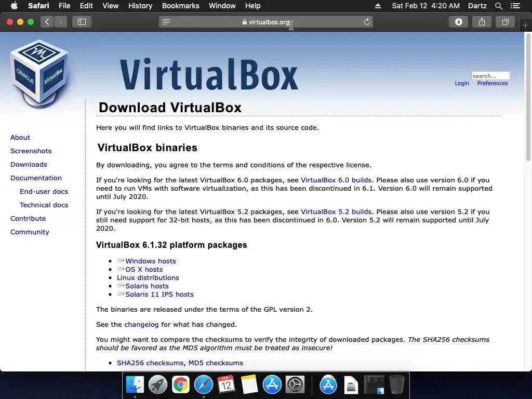Image resolution: width=532 pixels, height=399 pixels.
Task: Open a new tab with plus button
Action: coord(525,25)
